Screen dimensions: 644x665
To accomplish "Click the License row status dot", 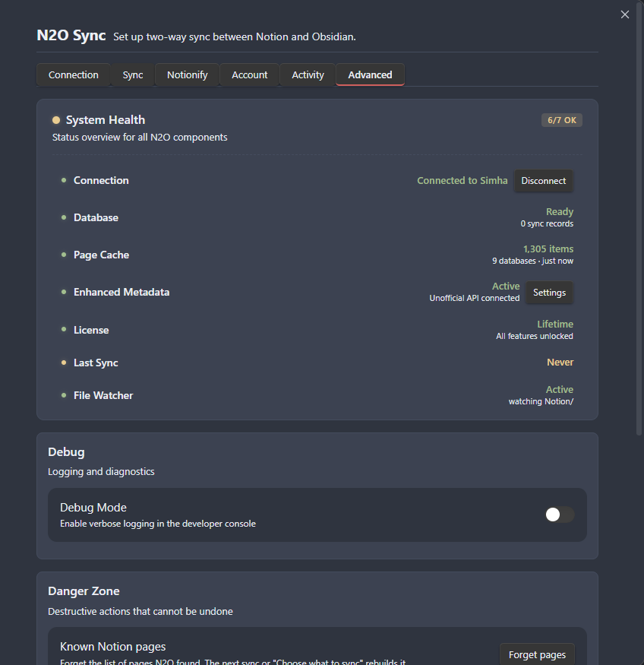I will (64, 329).
